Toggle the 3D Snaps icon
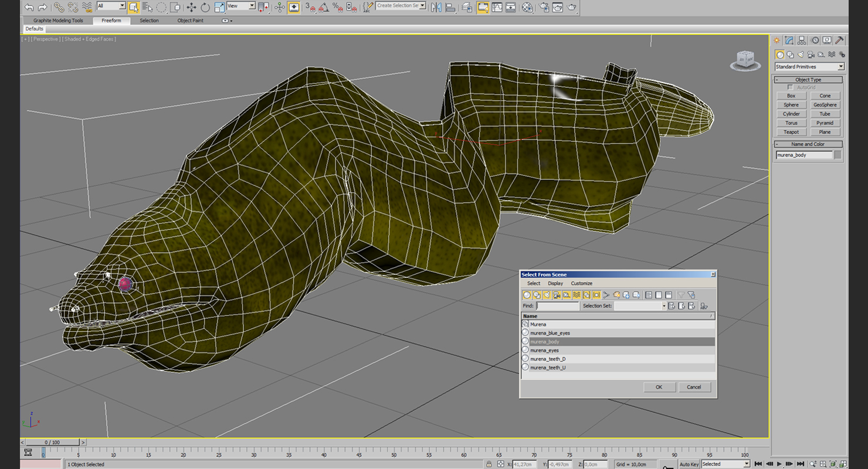The width and height of the screenshot is (868, 469). (x=310, y=7)
